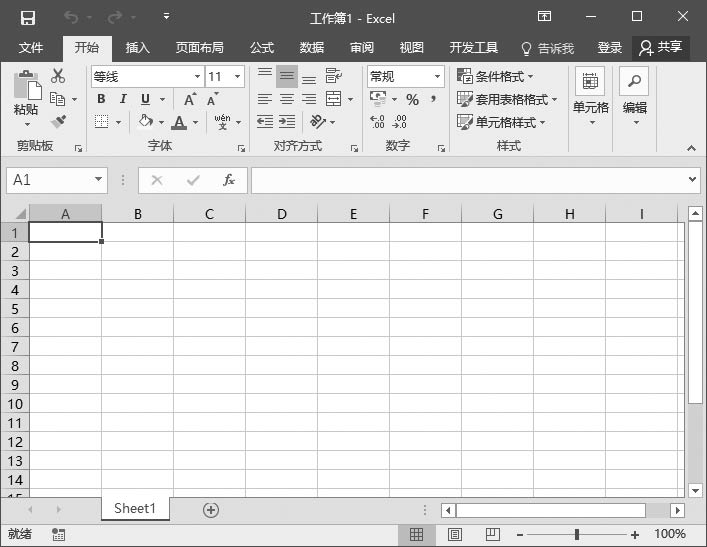Click Decrease Decimal icon
Screen dimensions: 707x547
pyautogui.click(x=399, y=122)
